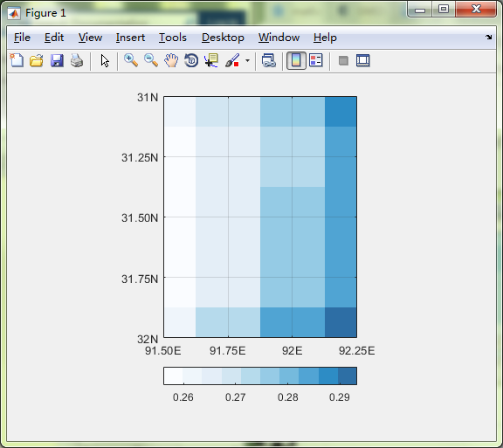Click the 31.25N latitude tick label
The image size is (503, 448).
[140, 157]
